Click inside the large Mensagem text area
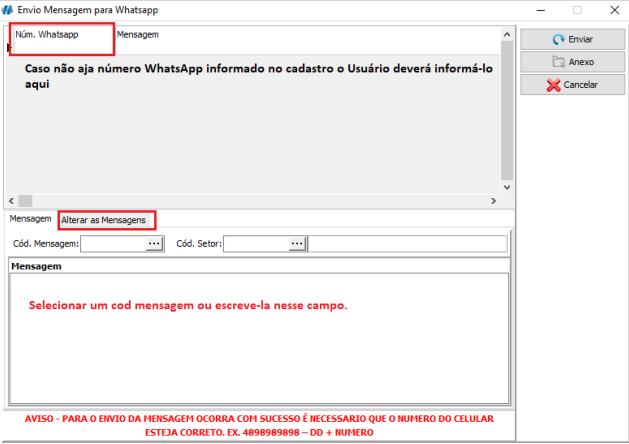 pos(259,338)
